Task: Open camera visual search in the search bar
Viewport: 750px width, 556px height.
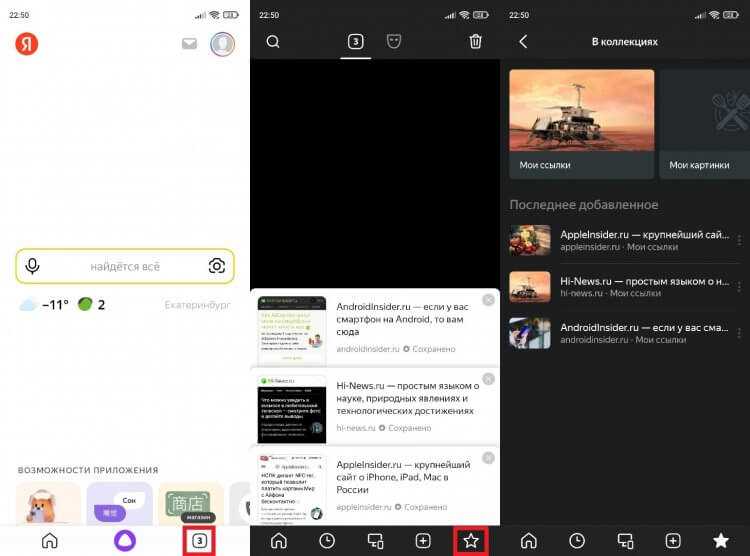Action: click(x=216, y=266)
